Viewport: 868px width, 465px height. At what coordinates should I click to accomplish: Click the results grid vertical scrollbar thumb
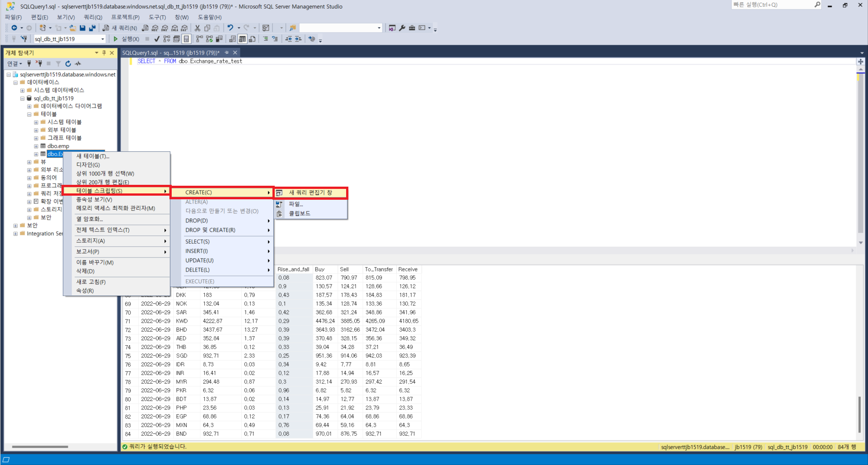point(860,414)
